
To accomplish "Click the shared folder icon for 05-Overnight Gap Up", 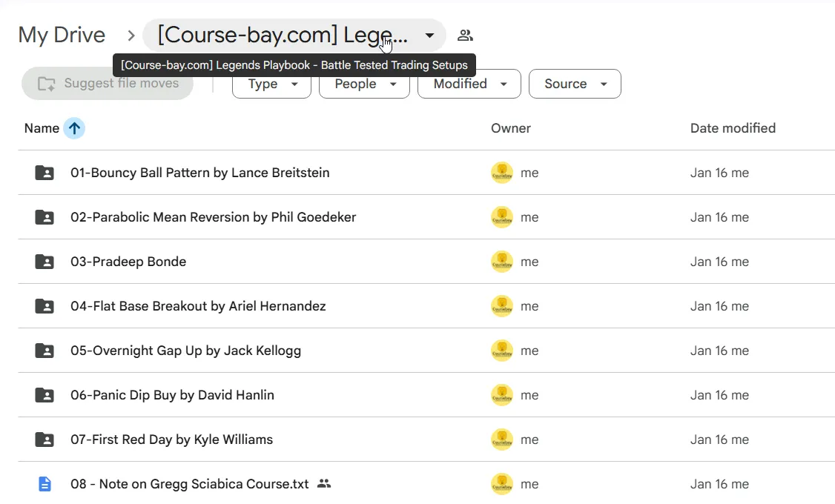I will 44,351.
